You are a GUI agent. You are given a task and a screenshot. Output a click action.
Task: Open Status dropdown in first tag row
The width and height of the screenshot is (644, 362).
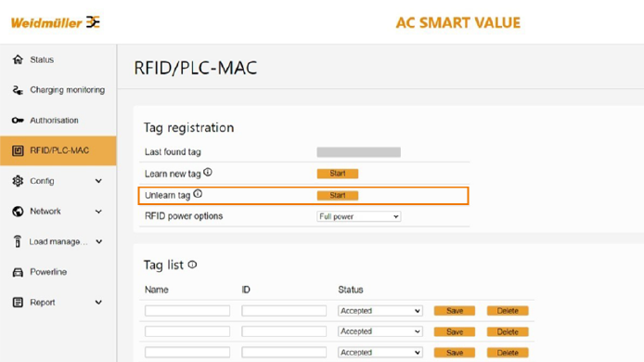380,311
